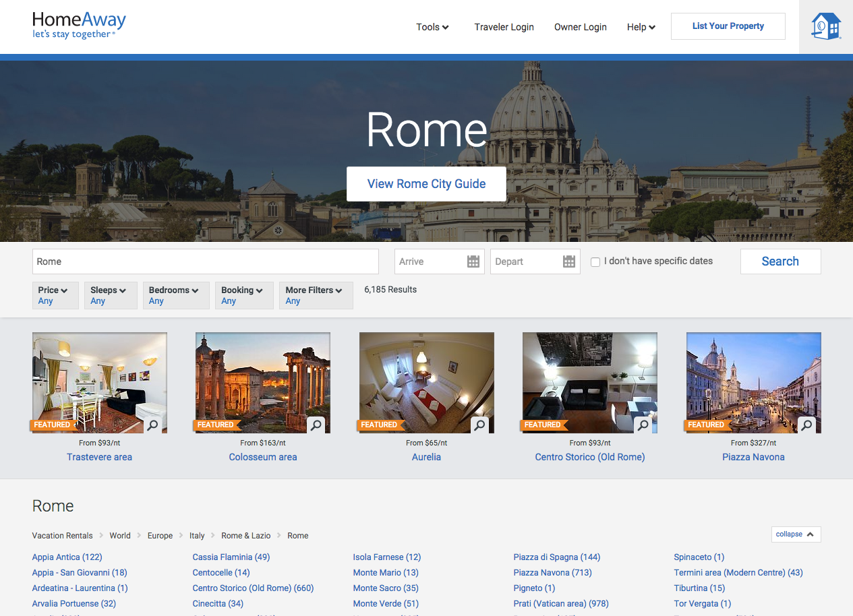Viewport: 853px width, 616px height.
Task: Click the Depart date field
Action: tap(535, 261)
